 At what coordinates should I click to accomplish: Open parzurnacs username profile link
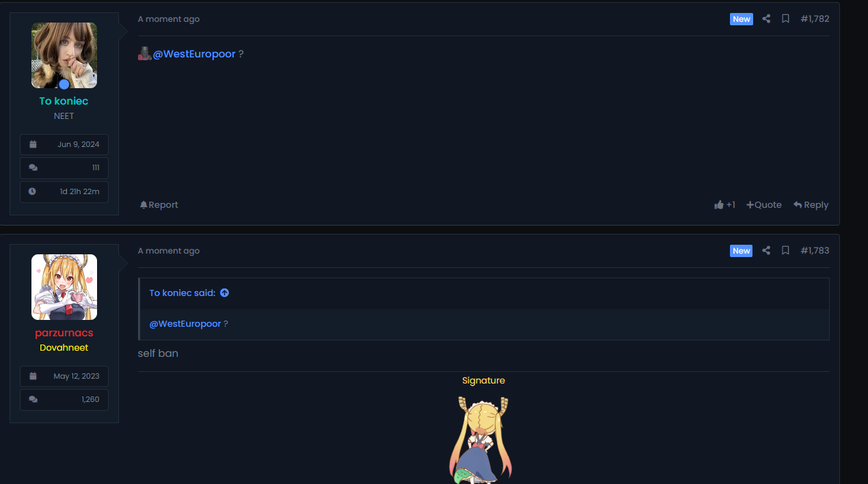(x=64, y=333)
